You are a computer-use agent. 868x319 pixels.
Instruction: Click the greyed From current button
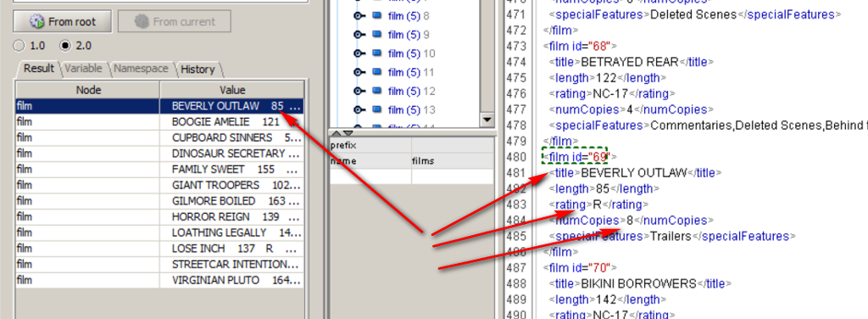point(175,21)
